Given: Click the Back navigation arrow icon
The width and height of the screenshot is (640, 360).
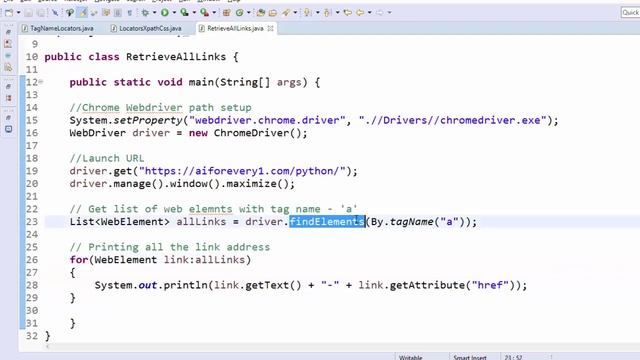Looking at the screenshot, I should tap(360, 13).
